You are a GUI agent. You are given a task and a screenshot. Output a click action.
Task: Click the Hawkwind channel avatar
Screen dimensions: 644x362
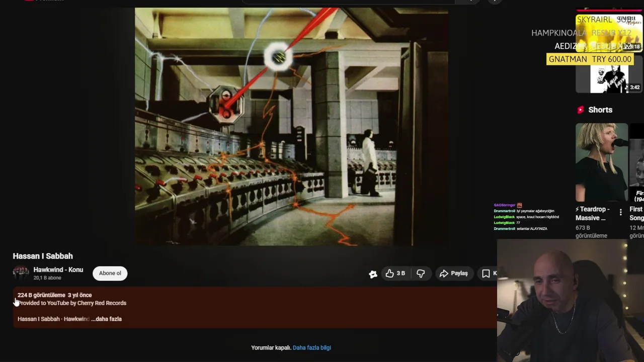(21, 274)
